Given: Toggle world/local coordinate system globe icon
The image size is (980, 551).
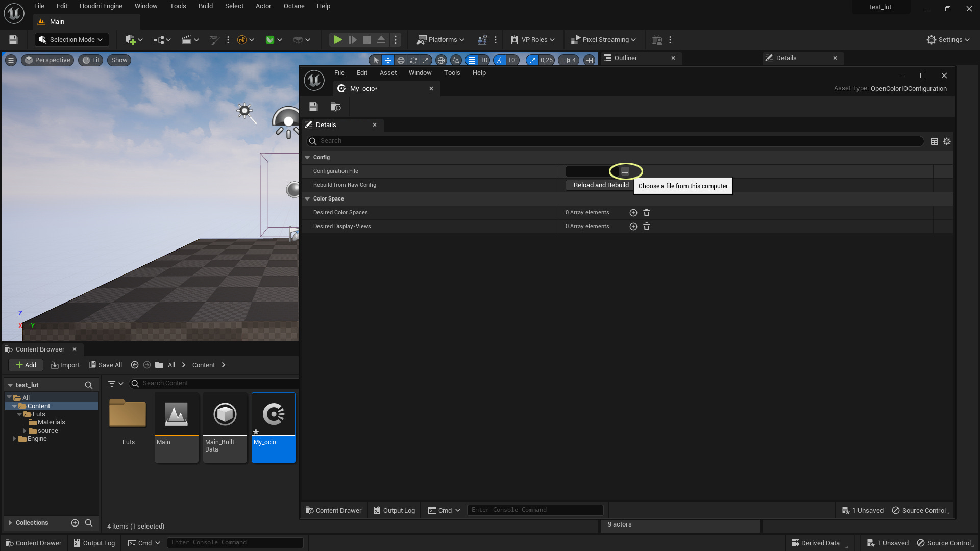Looking at the screenshot, I should point(441,60).
